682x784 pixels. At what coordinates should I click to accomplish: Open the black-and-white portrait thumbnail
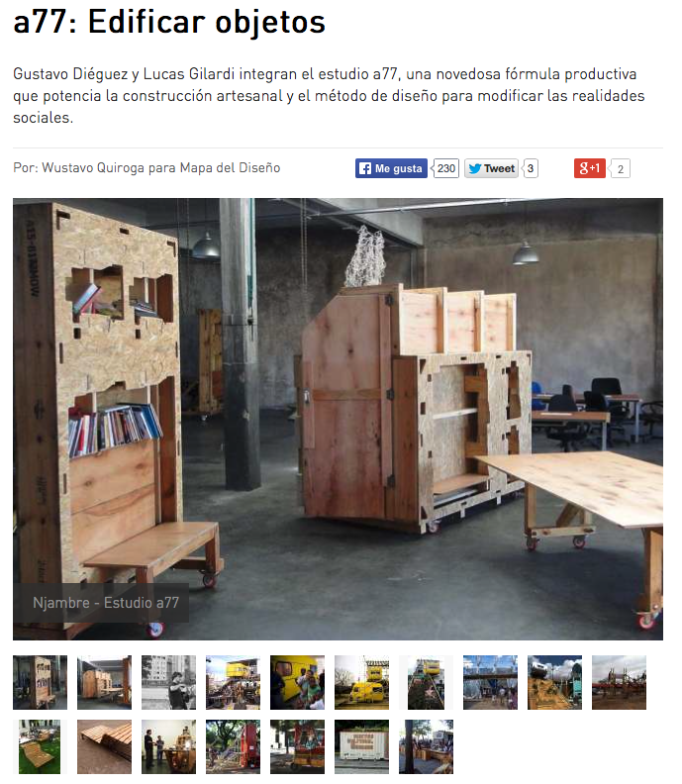[168, 682]
